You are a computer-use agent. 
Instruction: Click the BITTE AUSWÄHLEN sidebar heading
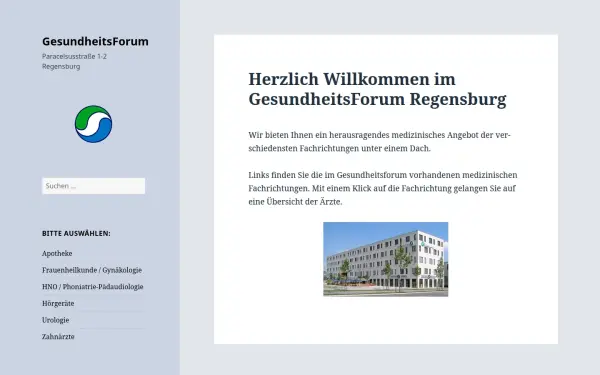tap(76, 233)
